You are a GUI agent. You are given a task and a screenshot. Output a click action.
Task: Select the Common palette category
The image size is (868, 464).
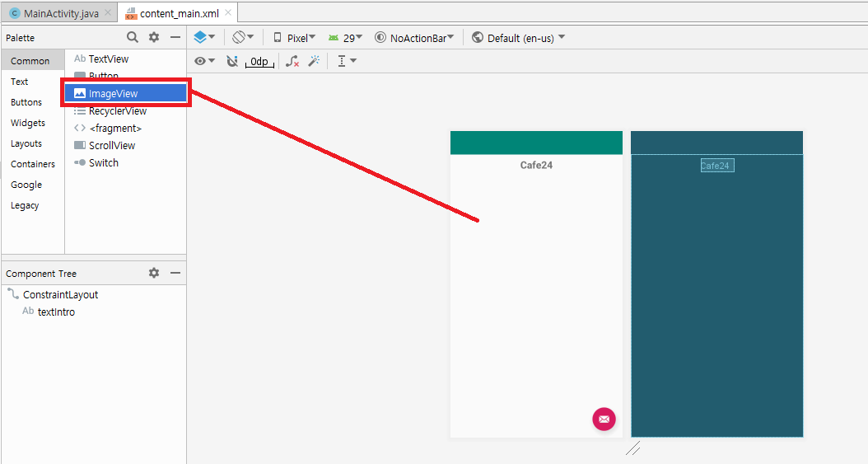click(33, 61)
